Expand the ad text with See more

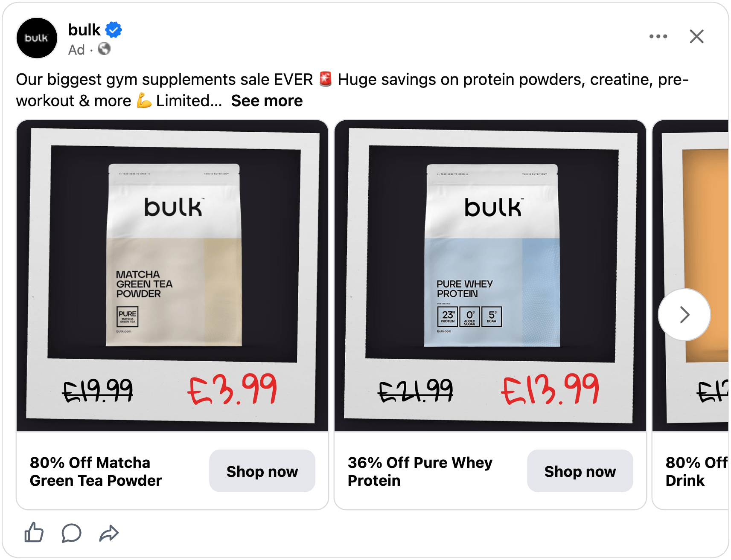point(267,101)
